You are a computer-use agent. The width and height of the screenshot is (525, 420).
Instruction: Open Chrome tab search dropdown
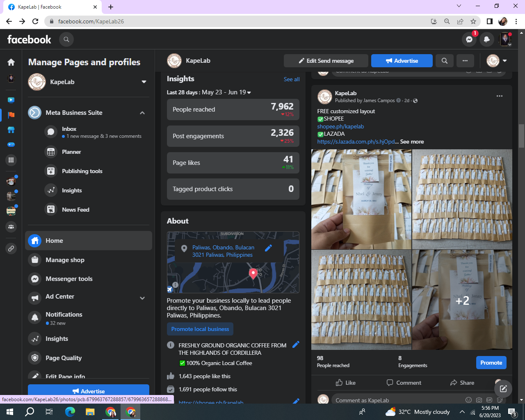[x=459, y=6]
